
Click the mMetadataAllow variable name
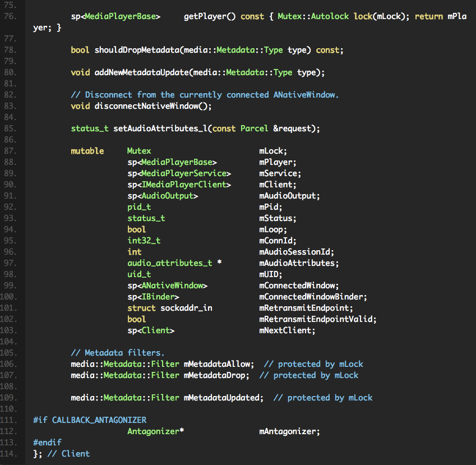tap(219, 364)
